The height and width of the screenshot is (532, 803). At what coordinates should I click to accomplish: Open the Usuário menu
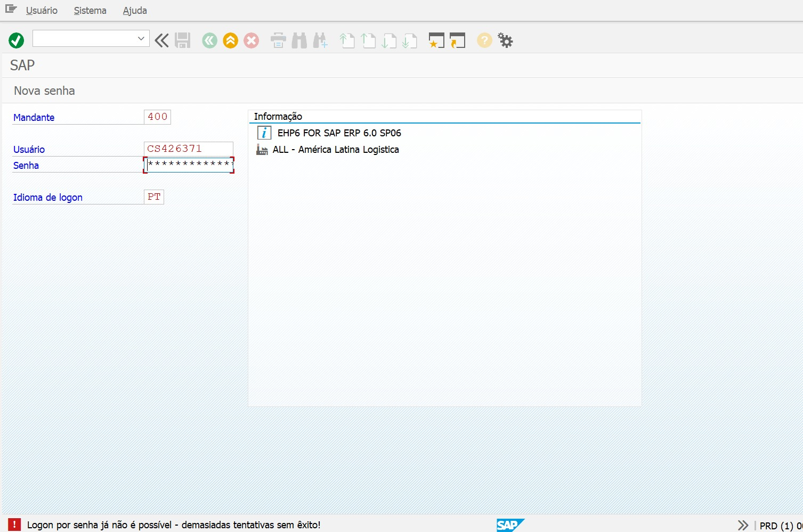coord(42,11)
